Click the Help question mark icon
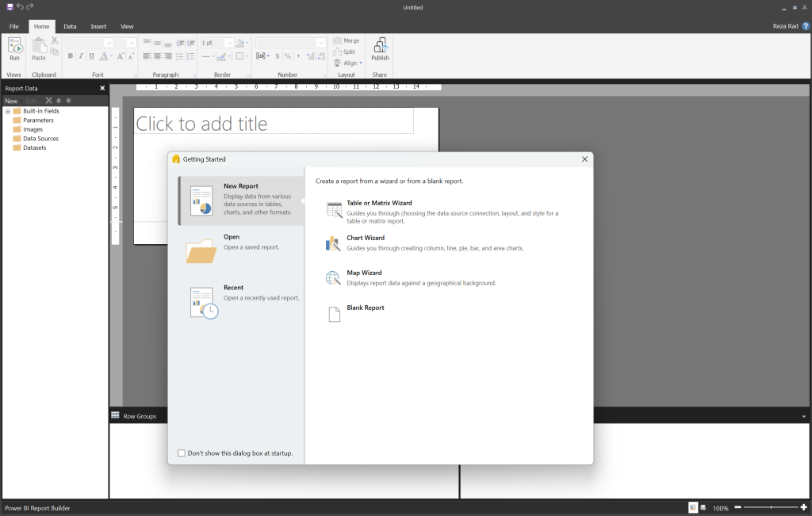Viewport: 812px width, 516px height. coord(806,26)
